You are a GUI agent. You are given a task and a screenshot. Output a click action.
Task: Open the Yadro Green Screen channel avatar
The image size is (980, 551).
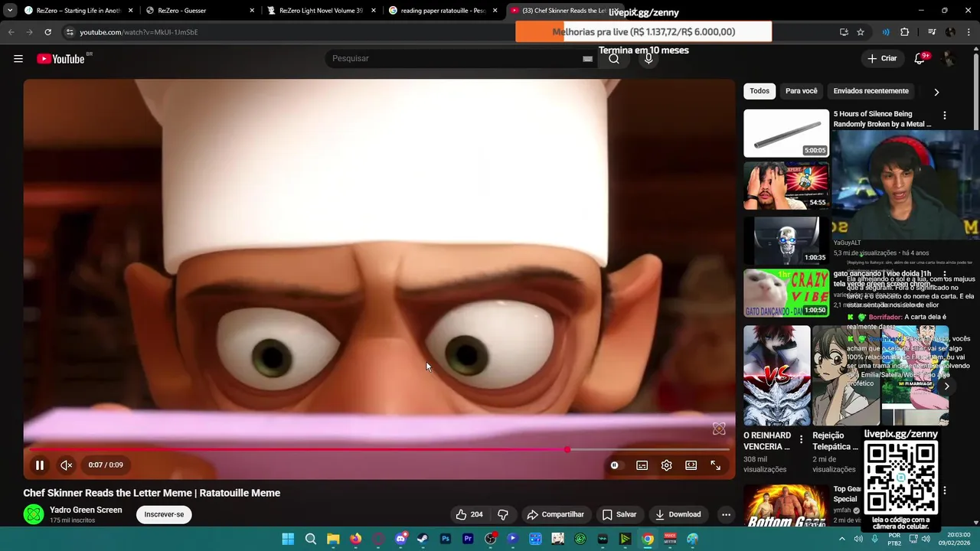[34, 514]
